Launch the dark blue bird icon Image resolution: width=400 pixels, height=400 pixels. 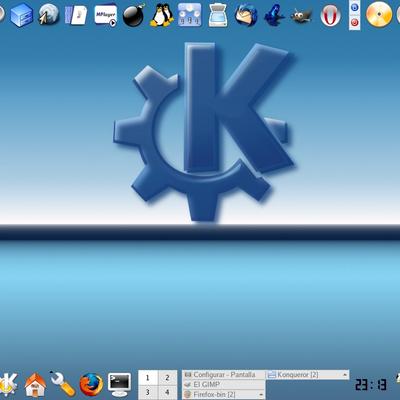(274, 16)
